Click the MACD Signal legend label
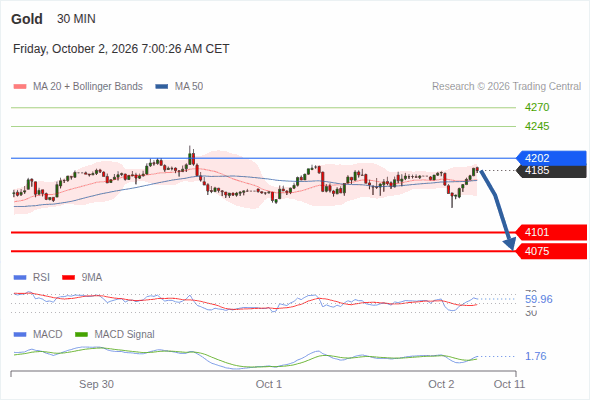This screenshot has height=400, width=590. pyautogui.click(x=125, y=335)
